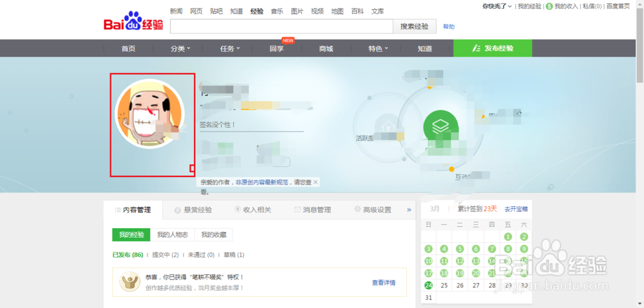Screen dimensions: 644x308
Task: Switch to the 悬赏经验 tab
Action: point(193,210)
